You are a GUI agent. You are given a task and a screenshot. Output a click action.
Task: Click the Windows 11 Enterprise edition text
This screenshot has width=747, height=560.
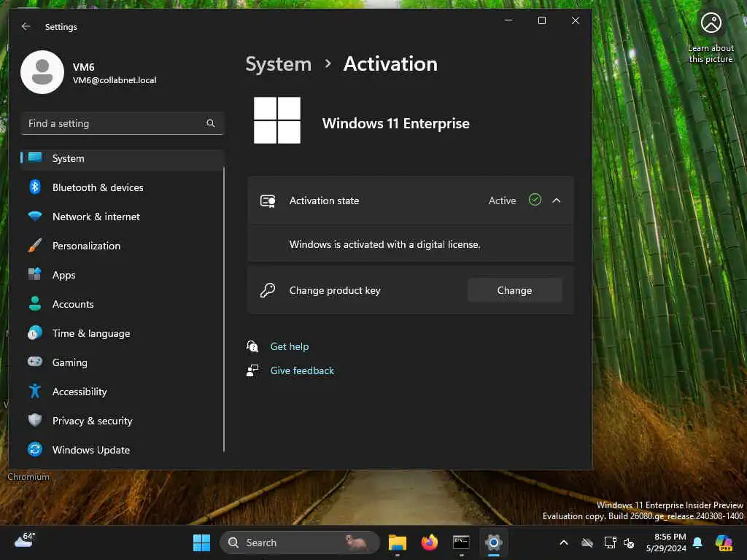point(396,123)
